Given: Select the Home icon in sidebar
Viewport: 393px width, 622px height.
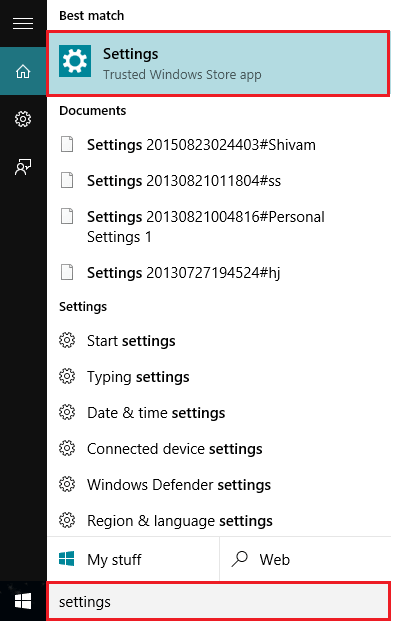Looking at the screenshot, I should click(23, 71).
